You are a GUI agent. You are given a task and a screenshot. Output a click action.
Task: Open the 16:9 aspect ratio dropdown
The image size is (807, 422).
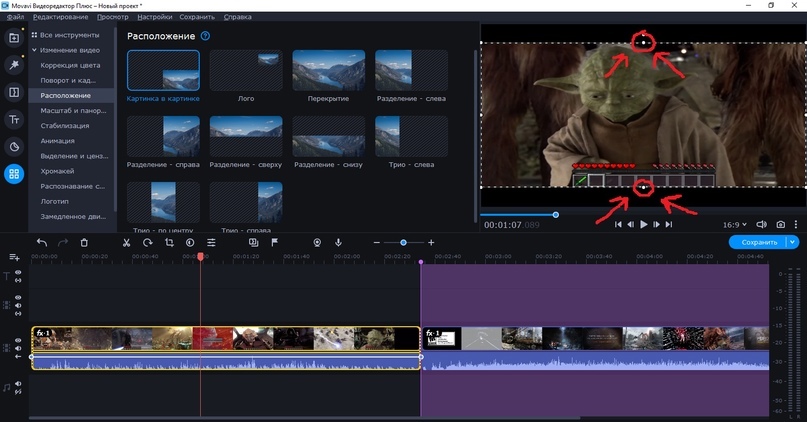pyautogui.click(x=734, y=224)
